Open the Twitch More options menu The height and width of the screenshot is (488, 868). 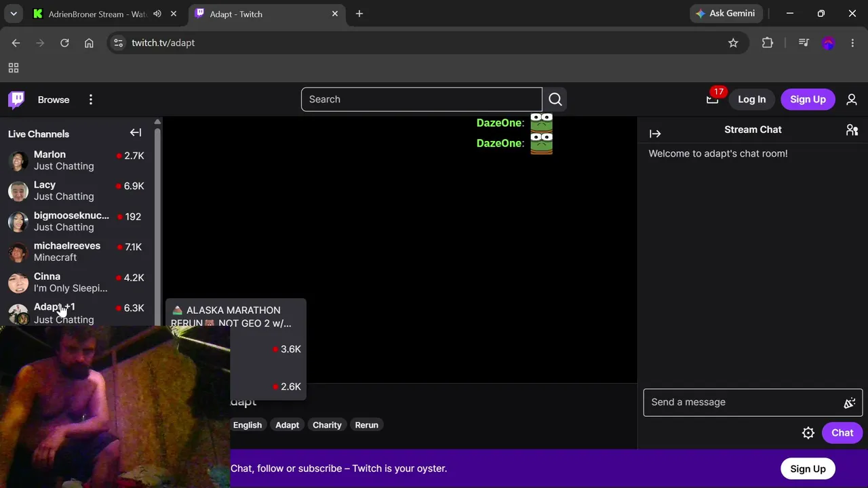point(91,100)
